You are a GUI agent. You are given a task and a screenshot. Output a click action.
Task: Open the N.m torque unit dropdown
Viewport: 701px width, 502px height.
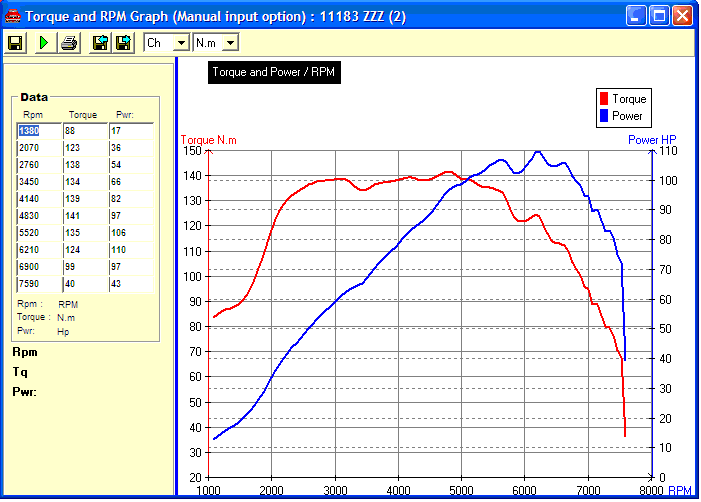pos(229,43)
